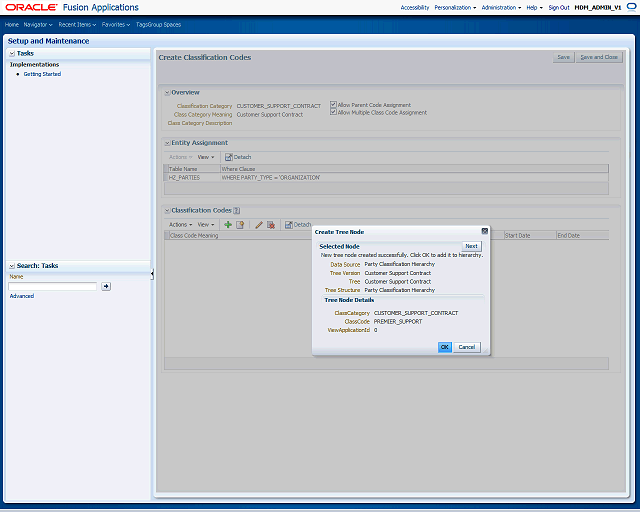The height and width of the screenshot is (512, 640).
Task: Click the Tags link
Action: click(141, 24)
